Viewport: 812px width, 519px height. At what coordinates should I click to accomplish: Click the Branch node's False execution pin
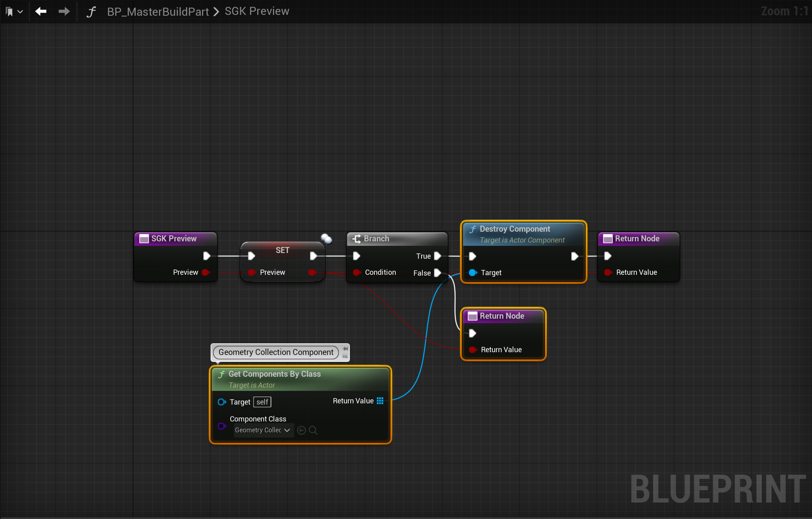tap(438, 273)
